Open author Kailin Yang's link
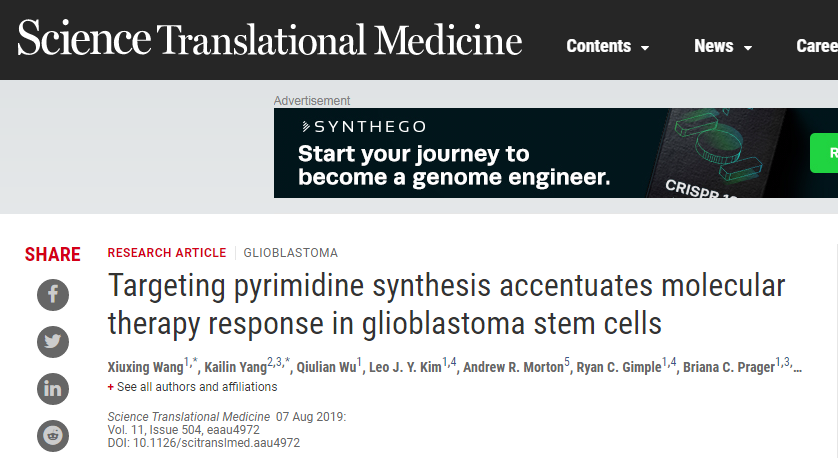The height and width of the screenshot is (458, 838). 236,367
